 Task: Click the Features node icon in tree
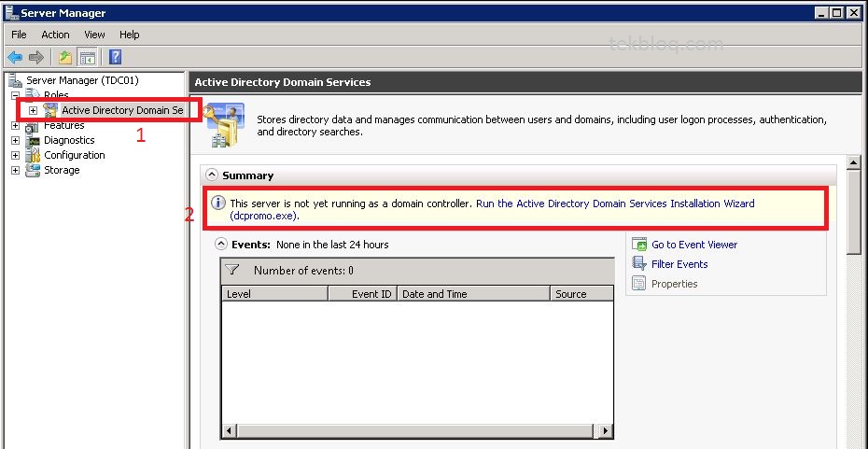[x=32, y=126]
